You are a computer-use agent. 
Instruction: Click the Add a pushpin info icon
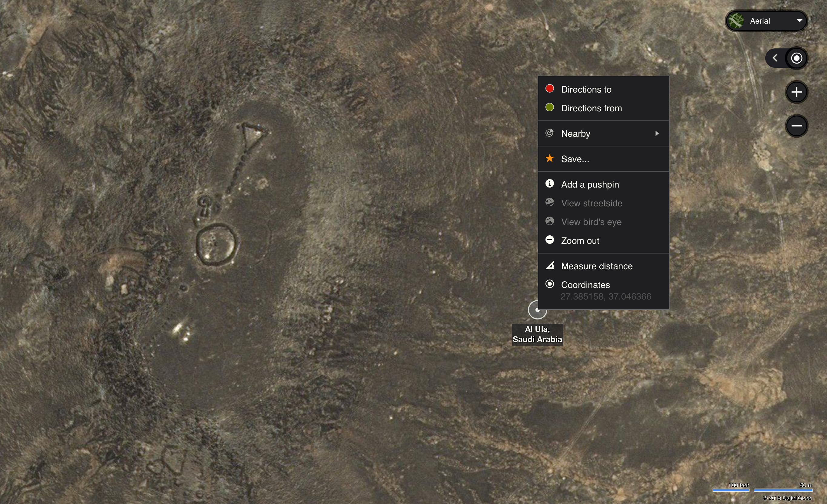click(549, 183)
